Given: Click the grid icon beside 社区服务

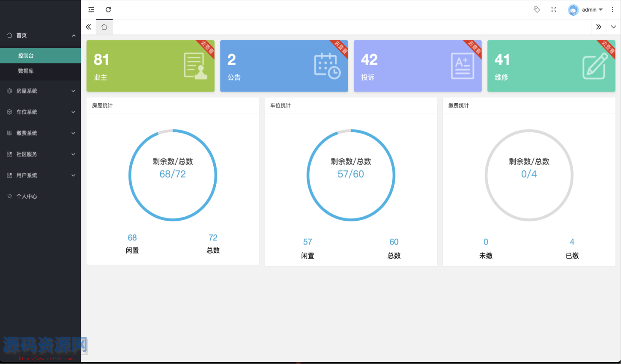Looking at the screenshot, I should coord(9,154).
